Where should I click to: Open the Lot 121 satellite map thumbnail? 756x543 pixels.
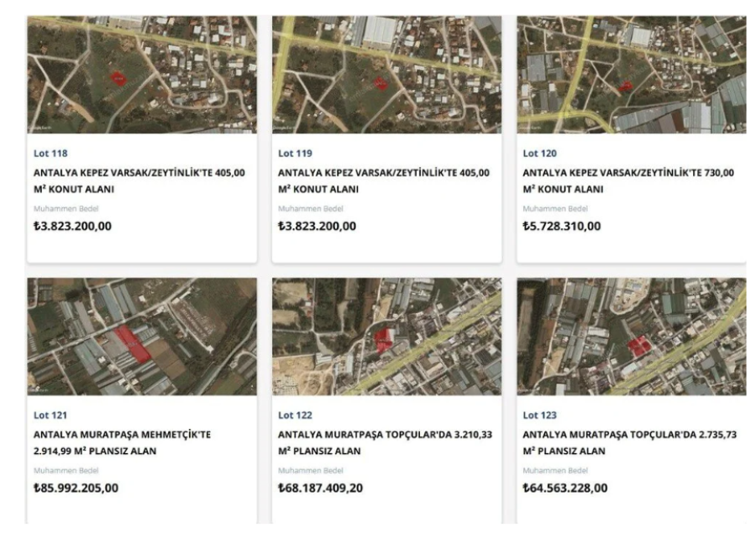142,337
